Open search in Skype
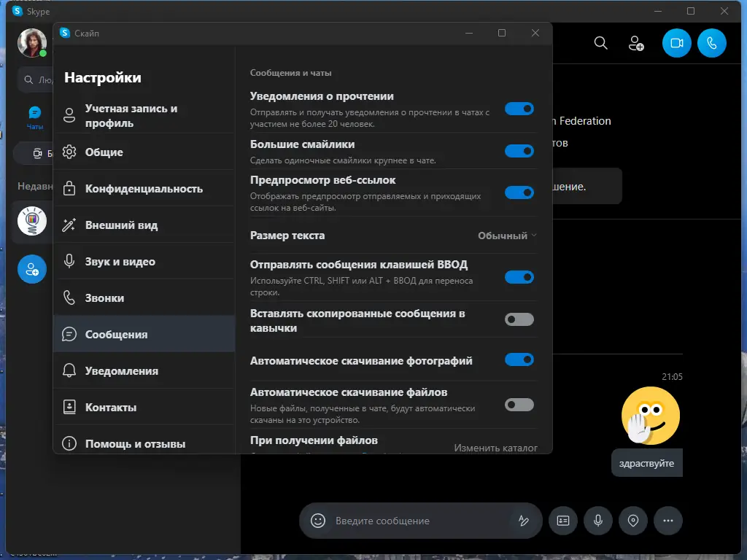This screenshot has height=560, width=747. pos(601,43)
